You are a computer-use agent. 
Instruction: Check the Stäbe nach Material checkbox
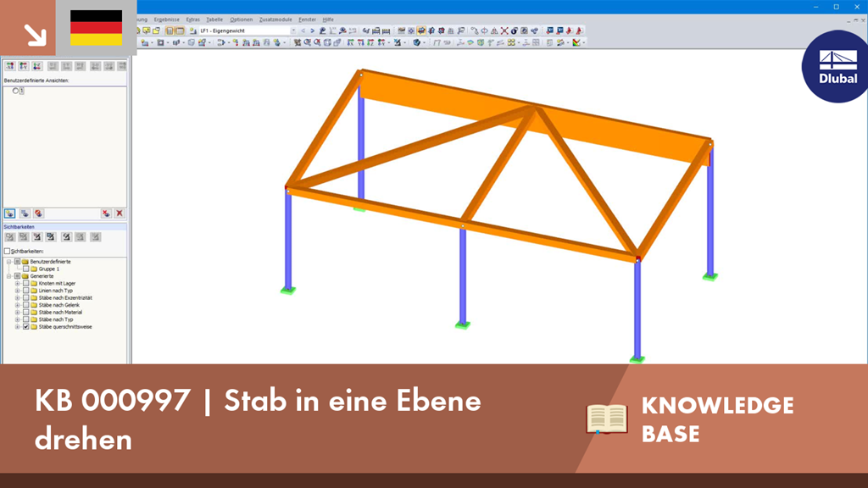[x=26, y=312]
